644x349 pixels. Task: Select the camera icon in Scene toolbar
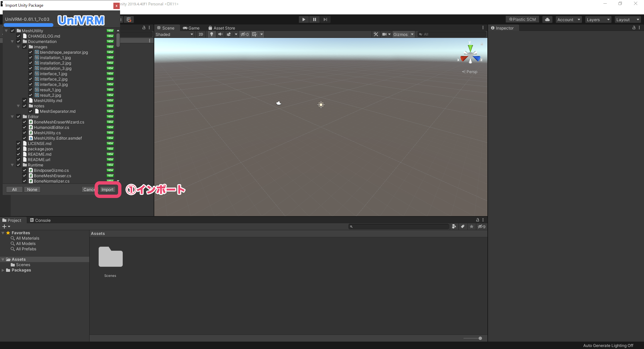pyautogui.click(x=384, y=34)
